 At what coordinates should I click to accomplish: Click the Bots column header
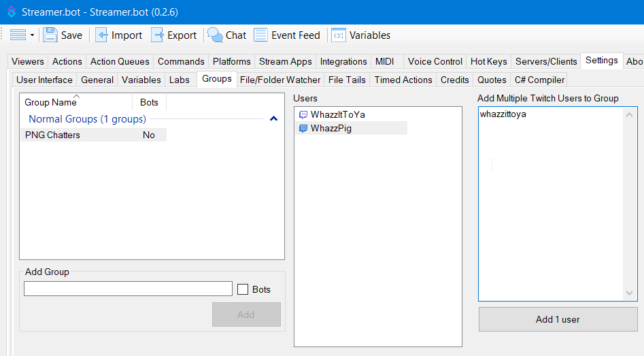[x=149, y=102]
